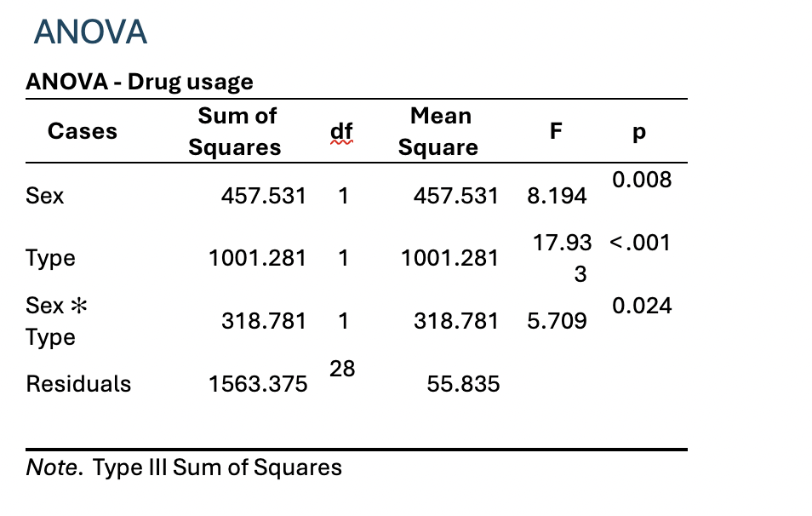Viewport: 812px width, 516px height.
Task: Click the F column header
Action: click(x=556, y=131)
